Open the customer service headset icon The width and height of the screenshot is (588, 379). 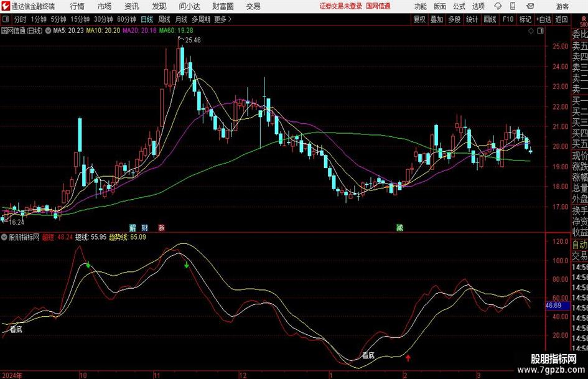click(x=498, y=6)
